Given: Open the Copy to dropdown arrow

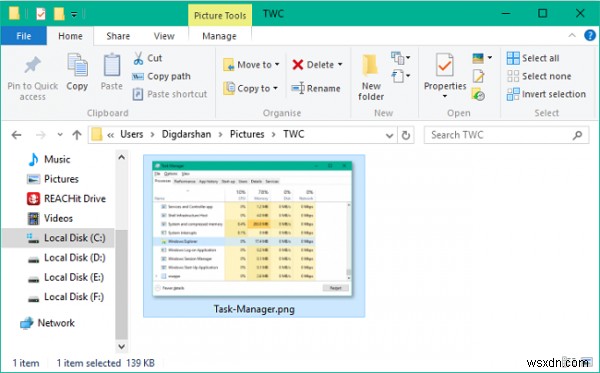Looking at the screenshot, I should point(275,88).
